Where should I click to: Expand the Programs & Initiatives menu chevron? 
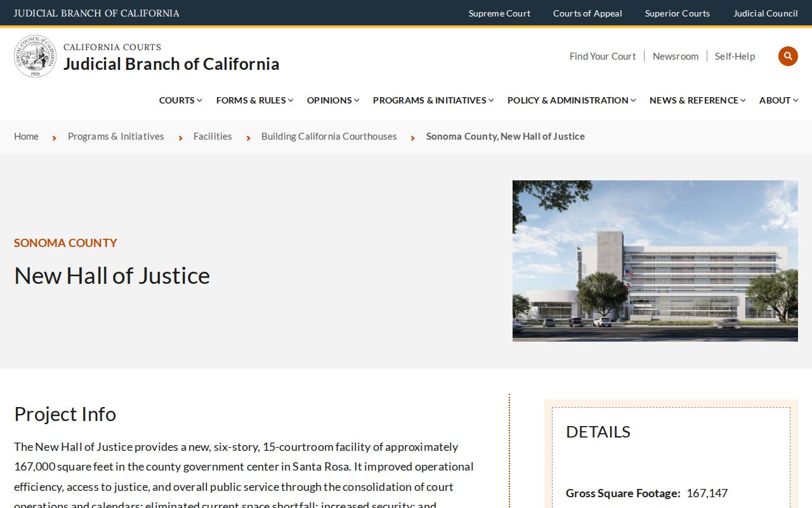(x=491, y=100)
